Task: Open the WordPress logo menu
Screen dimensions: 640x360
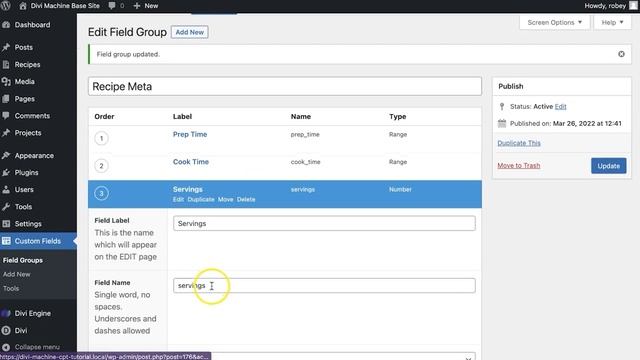Action: click(x=6, y=6)
